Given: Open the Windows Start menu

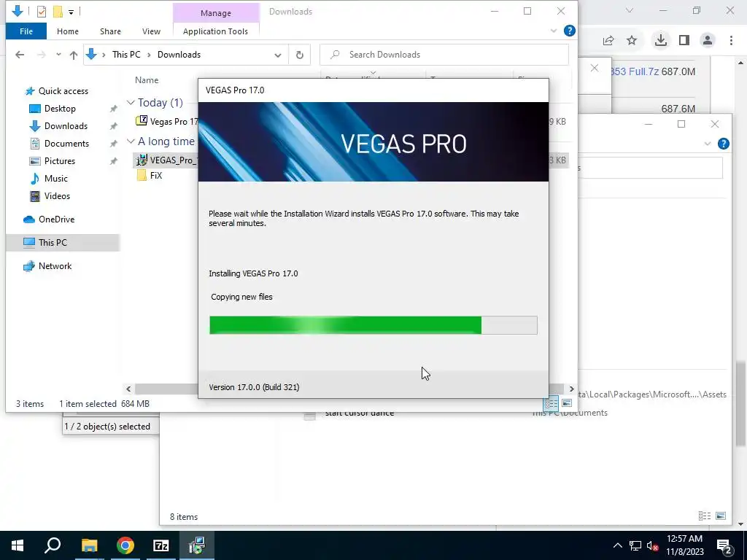Looking at the screenshot, I should tap(18, 545).
